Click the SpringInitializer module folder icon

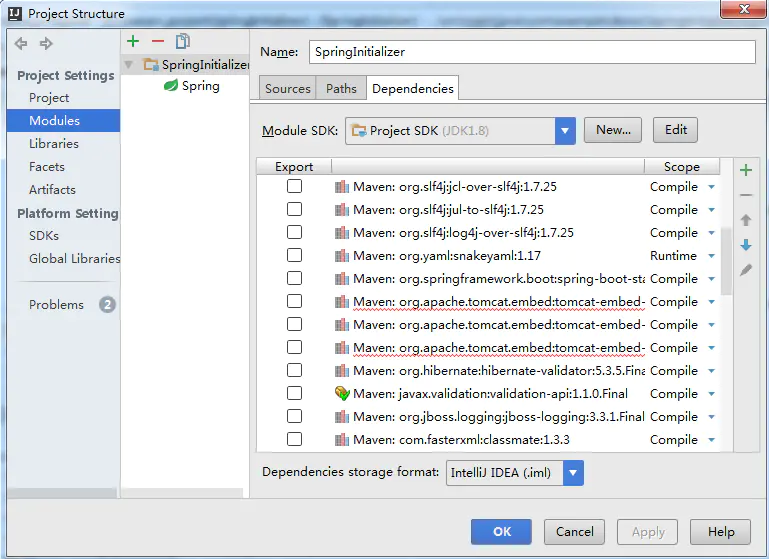pos(151,65)
